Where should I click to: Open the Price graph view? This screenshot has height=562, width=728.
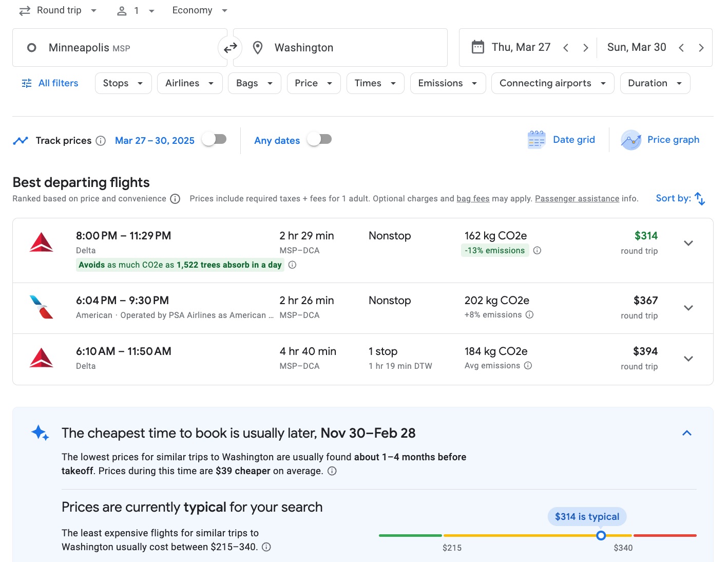click(x=661, y=139)
